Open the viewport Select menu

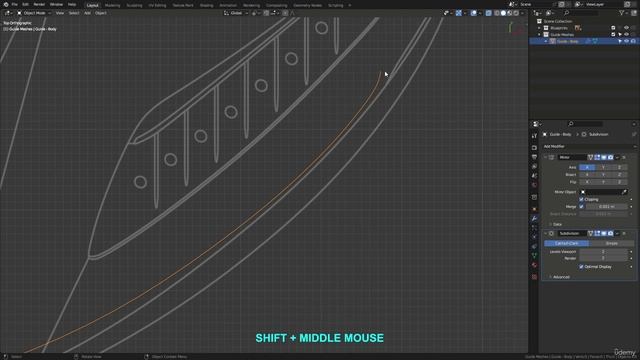(74, 13)
